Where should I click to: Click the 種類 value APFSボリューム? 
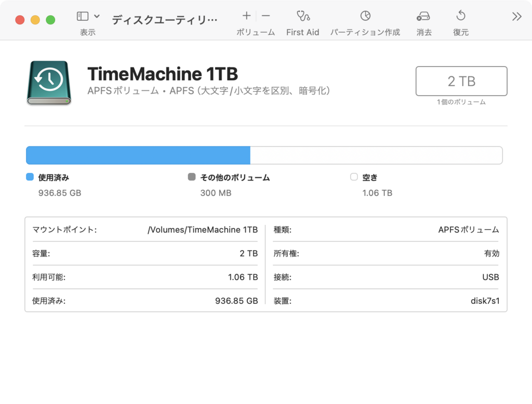pyautogui.click(x=469, y=230)
